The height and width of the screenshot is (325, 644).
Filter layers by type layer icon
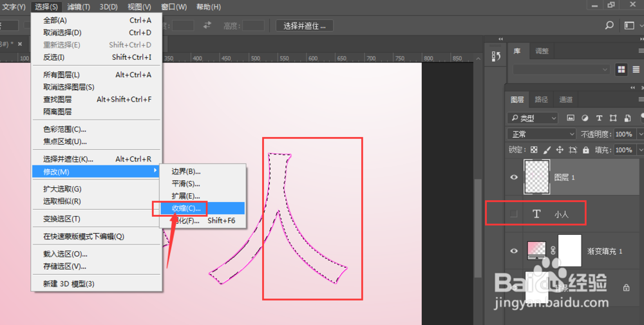coord(599,118)
